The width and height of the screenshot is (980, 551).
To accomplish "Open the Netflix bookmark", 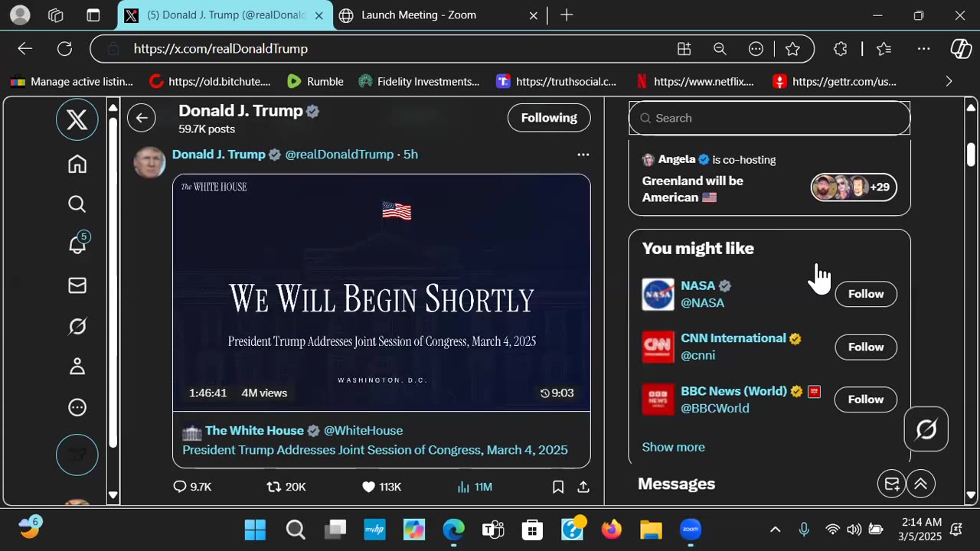I will [x=695, y=81].
